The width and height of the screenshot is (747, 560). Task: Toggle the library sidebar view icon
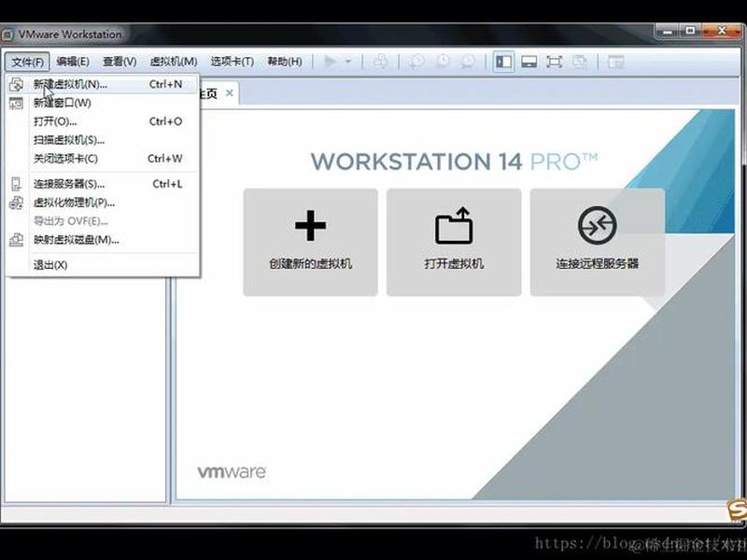pyautogui.click(x=503, y=62)
